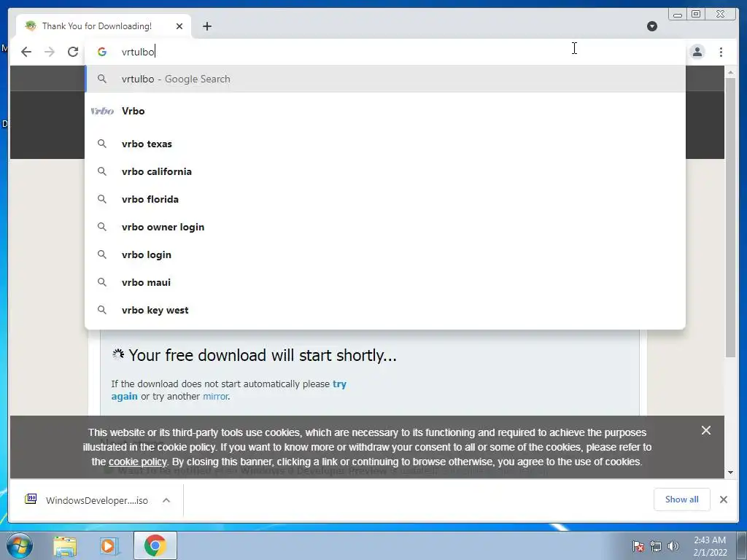Click the vertical scrollbar thumb

click(x=730, y=217)
